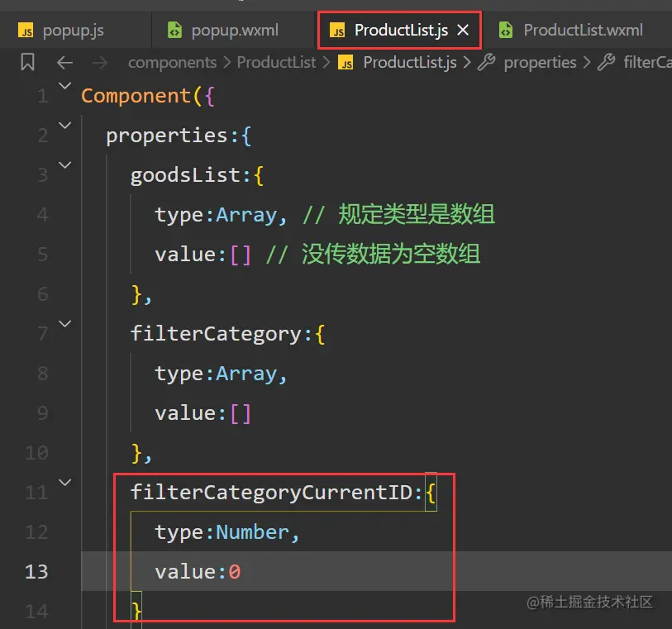
Task: Open the filterCa… breadcrumb symbol
Action: pos(647,63)
